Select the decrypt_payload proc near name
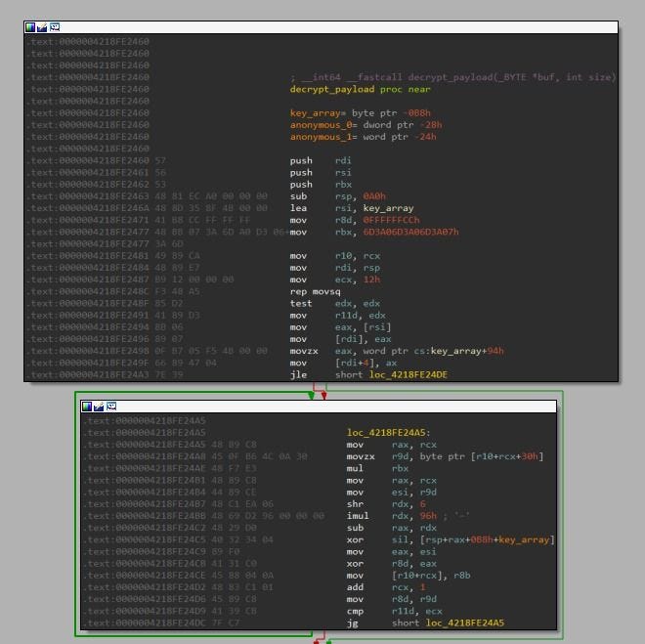645x644 pixels. pos(360,89)
